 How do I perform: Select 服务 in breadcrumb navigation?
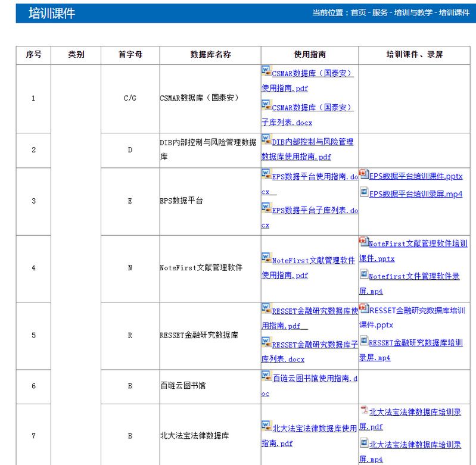[x=379, y=13]
